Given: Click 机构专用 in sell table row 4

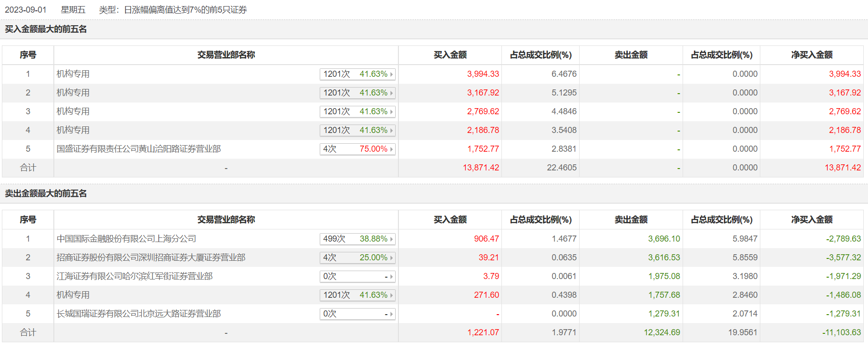Looking at the screenshot, I should (73, 295).
